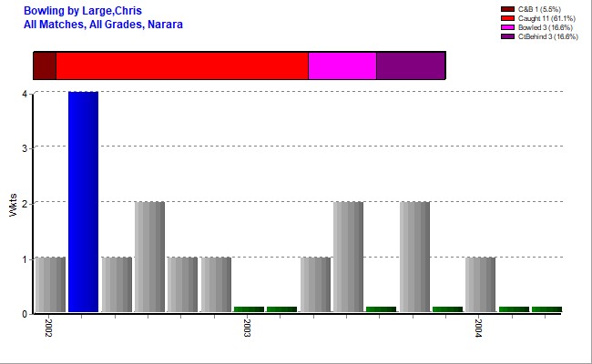Click the 'Wkts' y-axis label
Viewport: 592px width, 364px height.
pyautogui.click(x=13, y=207)
